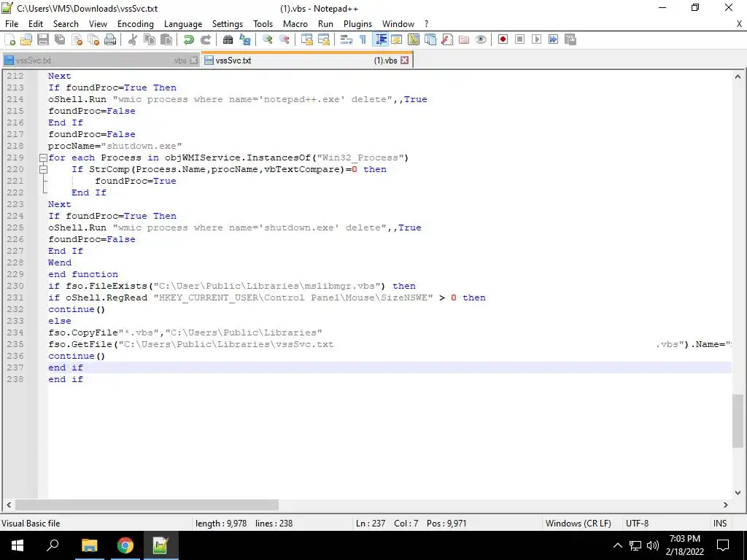Click the vertical scrollbar down arrow
The image size is (747, 560).
738,493
